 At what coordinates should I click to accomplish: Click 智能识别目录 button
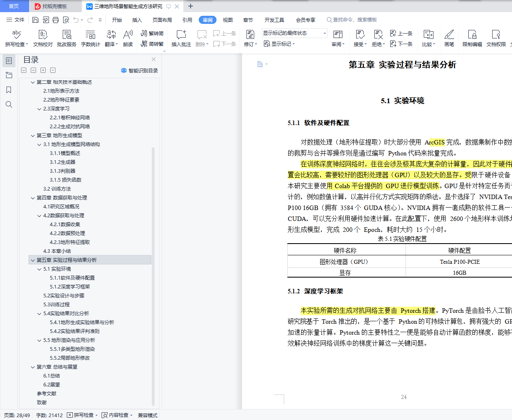pyautogui.click(x=139, y=70)
